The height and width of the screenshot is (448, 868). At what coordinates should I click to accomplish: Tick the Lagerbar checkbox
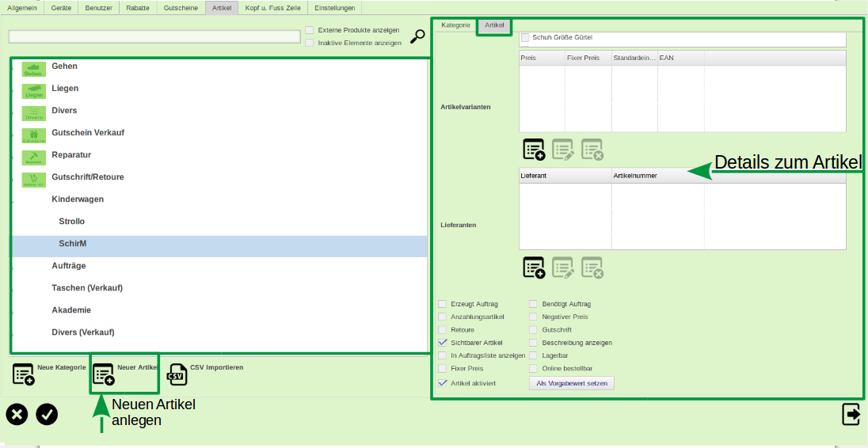tap(534, 355)
